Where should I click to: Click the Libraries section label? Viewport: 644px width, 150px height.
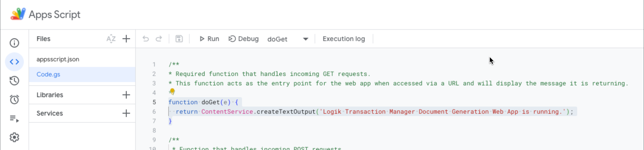50,95
